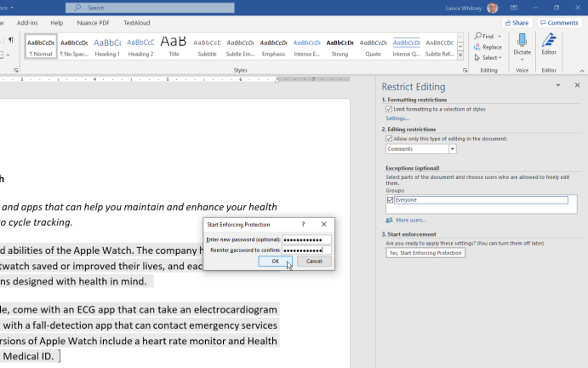Apply the Subtle Emphasis style

point(240,47)
